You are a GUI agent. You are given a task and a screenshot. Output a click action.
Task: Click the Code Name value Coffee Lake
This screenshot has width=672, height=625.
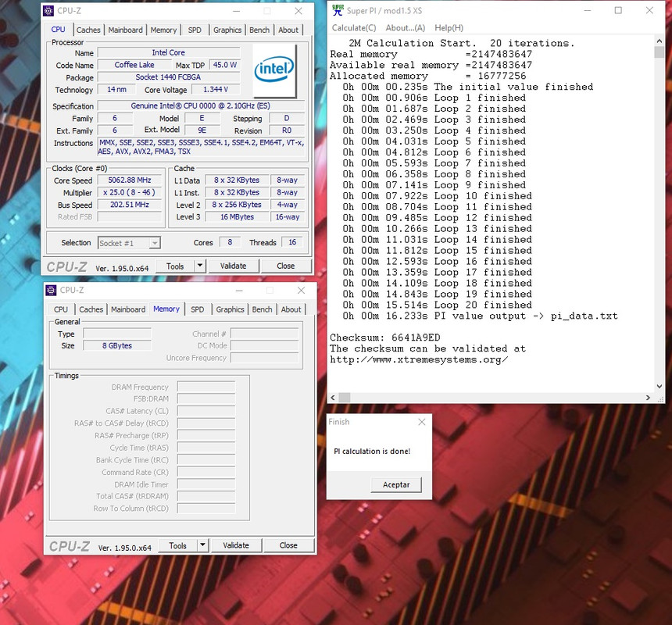(134, 65)
